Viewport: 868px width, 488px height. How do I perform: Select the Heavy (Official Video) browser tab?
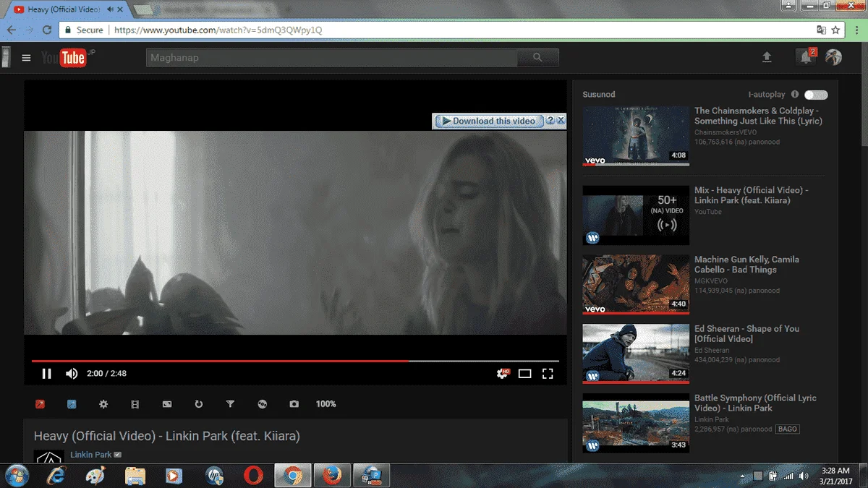[x=65, y=10]
